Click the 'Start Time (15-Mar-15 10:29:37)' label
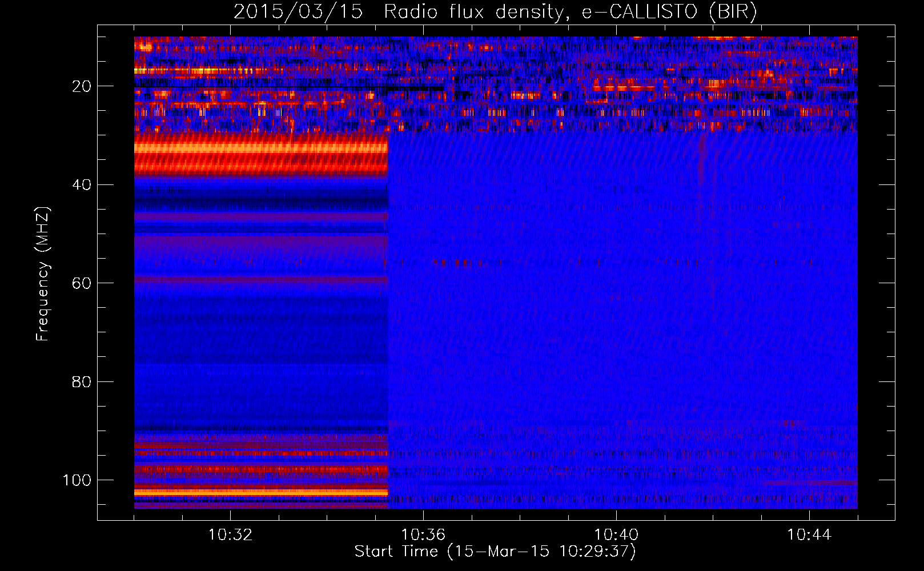 pos(495,552)
